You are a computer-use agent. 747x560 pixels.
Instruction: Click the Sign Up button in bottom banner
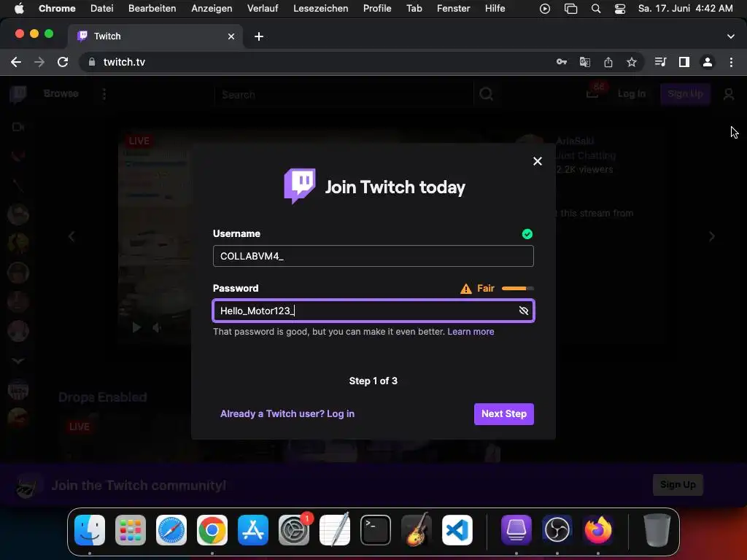678,485
